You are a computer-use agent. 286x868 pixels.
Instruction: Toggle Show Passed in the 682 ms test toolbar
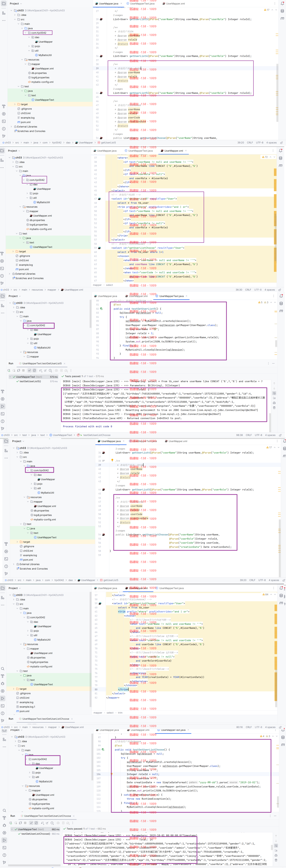tap(31, 823)
